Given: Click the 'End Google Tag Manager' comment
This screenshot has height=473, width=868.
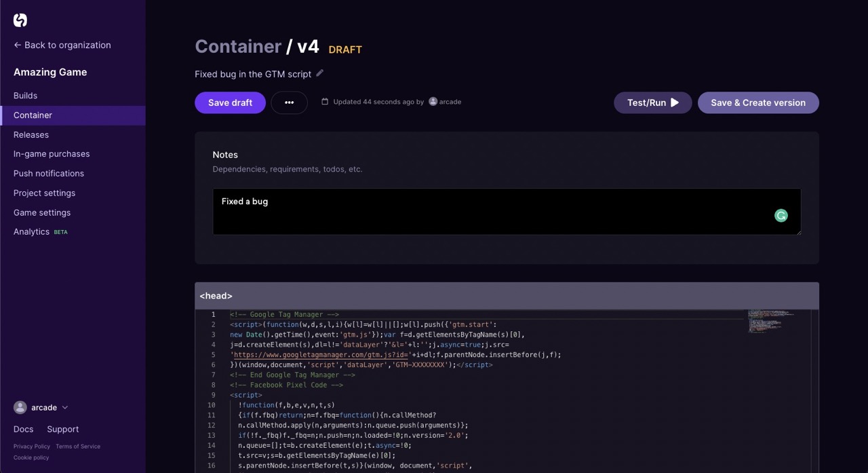Looking at the screenshot, I should [292, 375].
